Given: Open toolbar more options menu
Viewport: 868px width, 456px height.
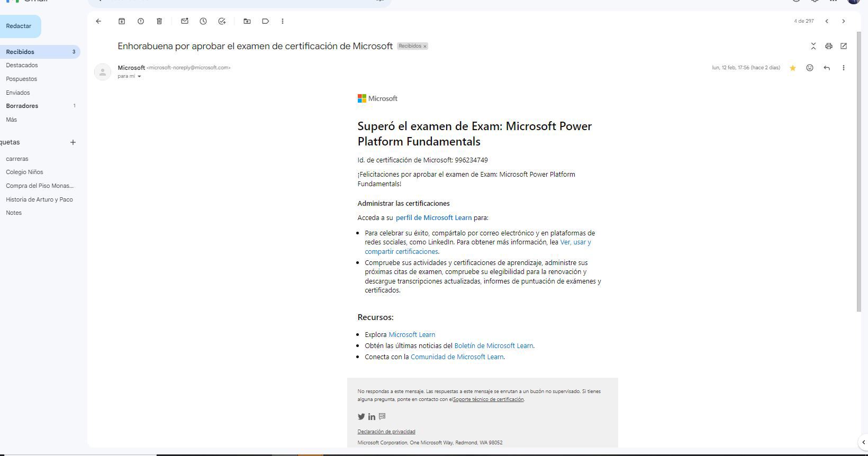Looking at the screenshot, I should point(283,21).
